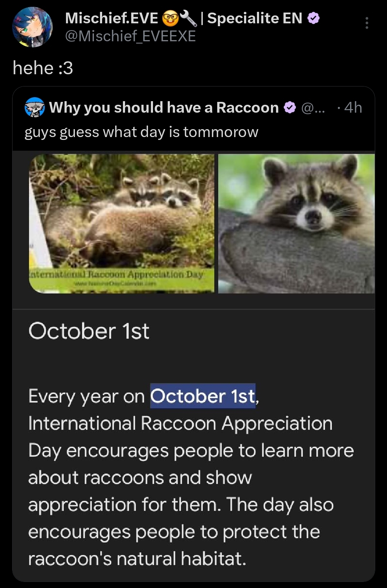Viewport: 387px width, 588px height.
Task: Open the right image of raccoon on a branch
Action: 296,223
